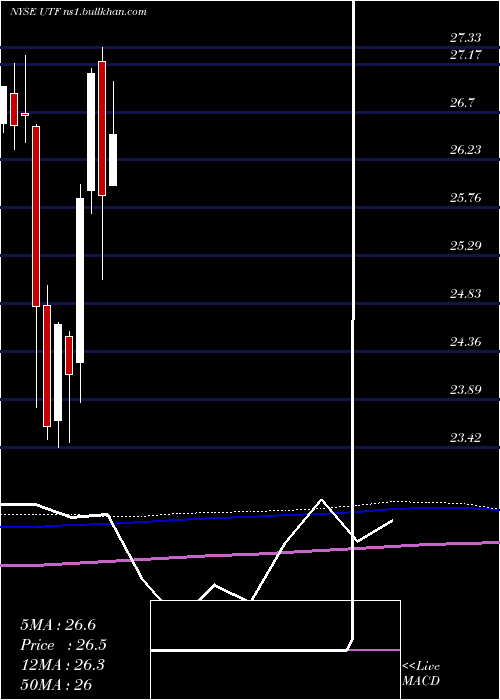Click the 50MA : 26 readout

[56, 684]
